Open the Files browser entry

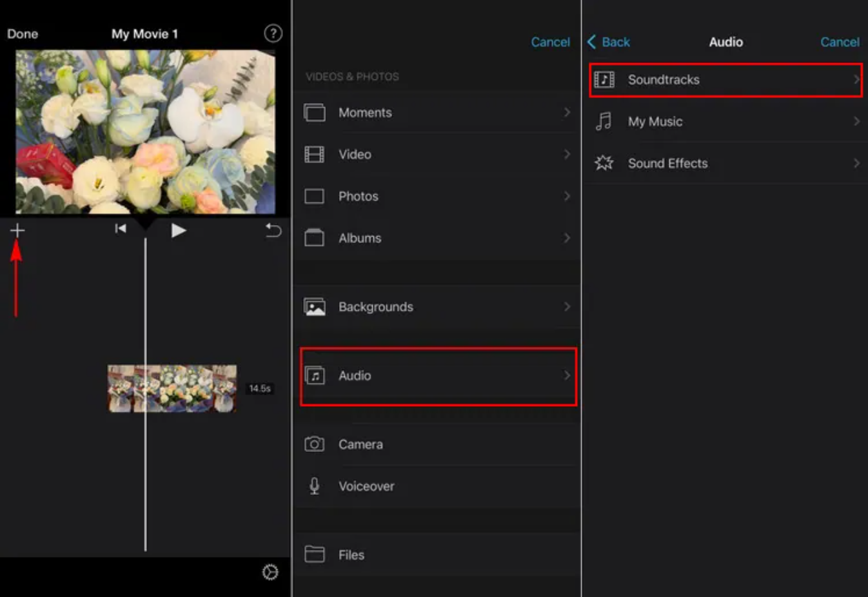click(351, 554)
